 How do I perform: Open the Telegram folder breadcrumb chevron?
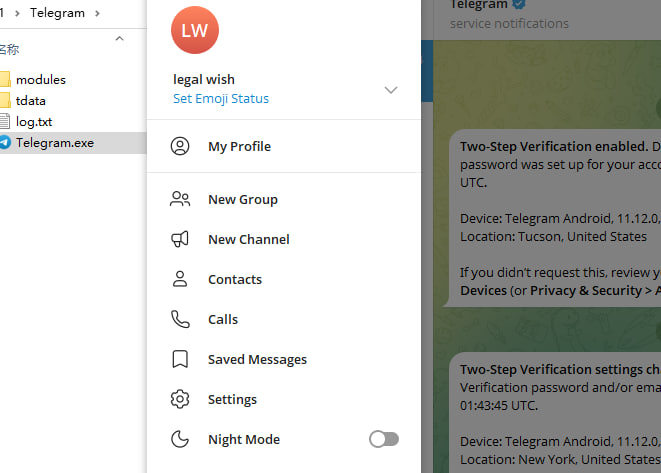click(x=95, y=13)
